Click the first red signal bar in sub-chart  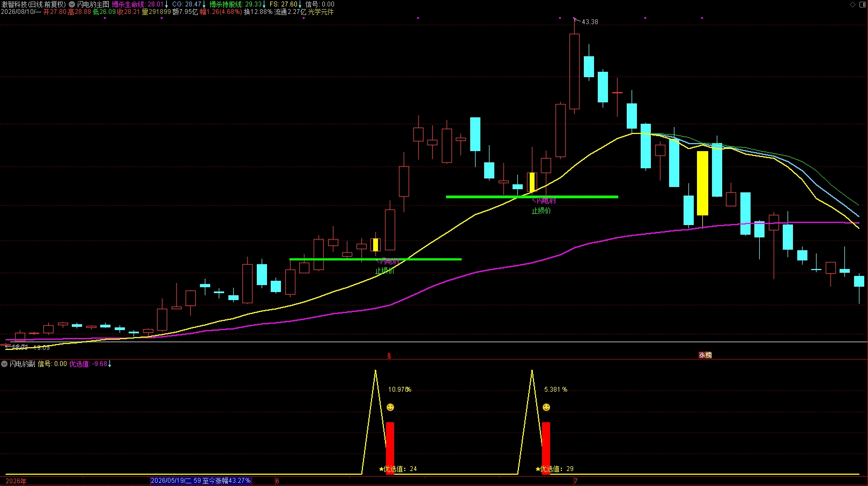point(390,448)
